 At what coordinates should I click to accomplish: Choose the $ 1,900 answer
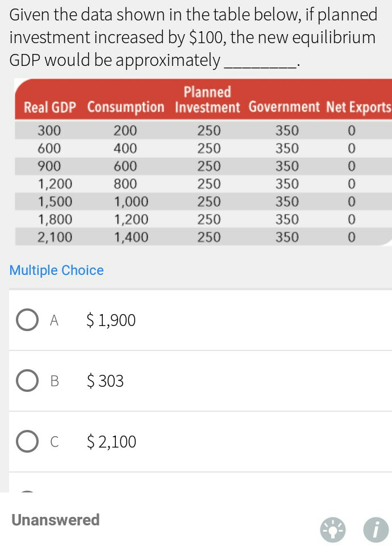pyautogui.click(x=111, y=320)
